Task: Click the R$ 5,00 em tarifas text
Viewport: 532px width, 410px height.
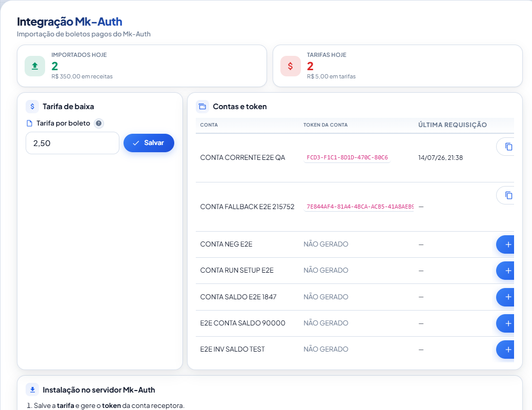Action: (331, 77)
